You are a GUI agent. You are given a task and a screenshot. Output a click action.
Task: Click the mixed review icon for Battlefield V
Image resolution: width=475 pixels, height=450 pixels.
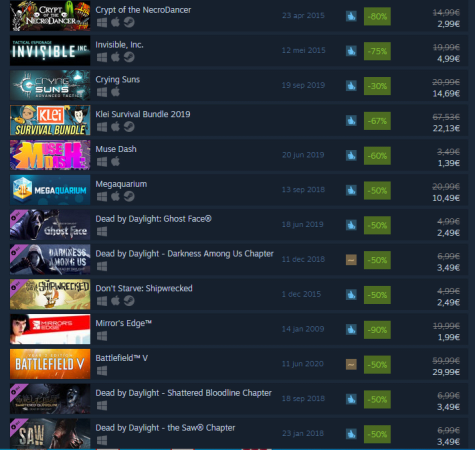pyautogui.click(x=351, y=364)
